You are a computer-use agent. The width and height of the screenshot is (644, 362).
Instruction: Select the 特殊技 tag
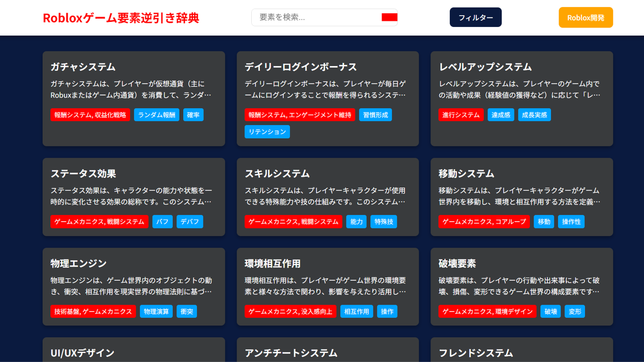pos(384,222)
